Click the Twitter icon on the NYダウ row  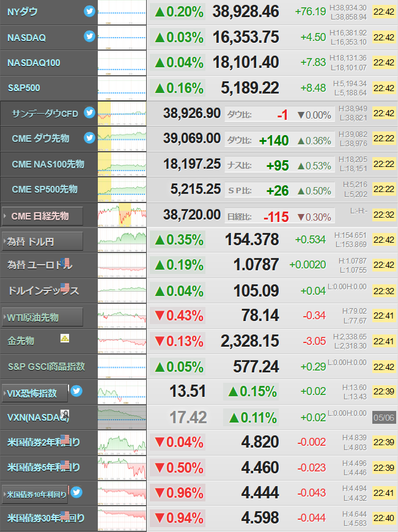(x=90, y=11)
